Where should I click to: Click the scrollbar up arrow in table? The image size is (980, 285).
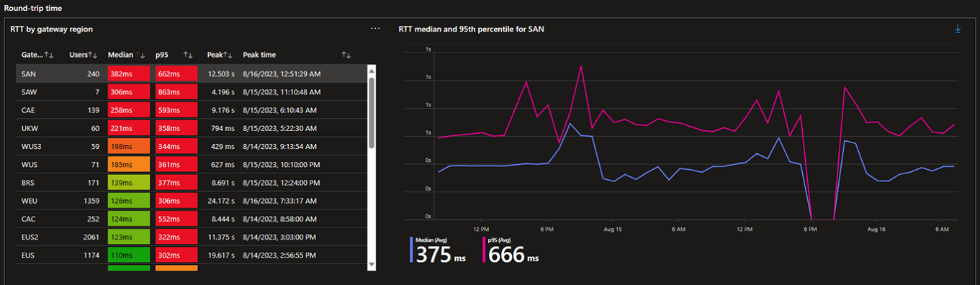tap(372, 70)
